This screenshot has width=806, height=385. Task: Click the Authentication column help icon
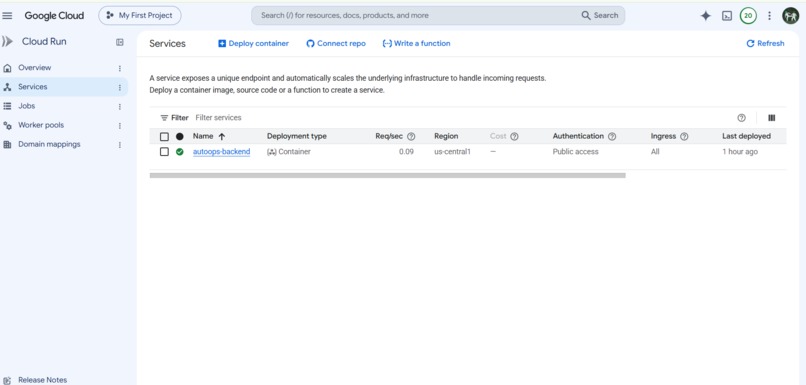click(x=612, y=137)
